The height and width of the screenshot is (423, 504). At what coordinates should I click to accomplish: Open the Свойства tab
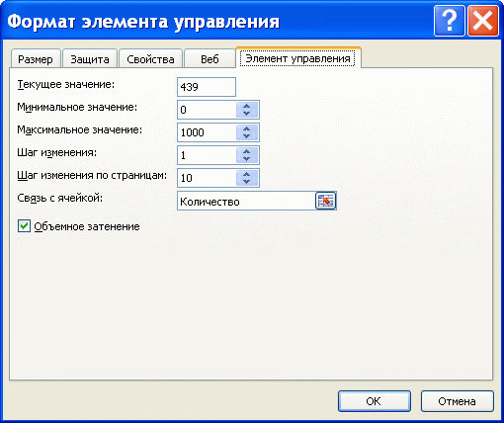pyautogui.click(x=150, y=59)
